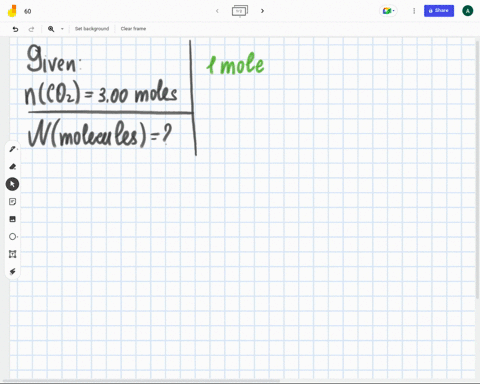Go to the previous frame arrow
480x384 pixels.
(x=217, y=11)
